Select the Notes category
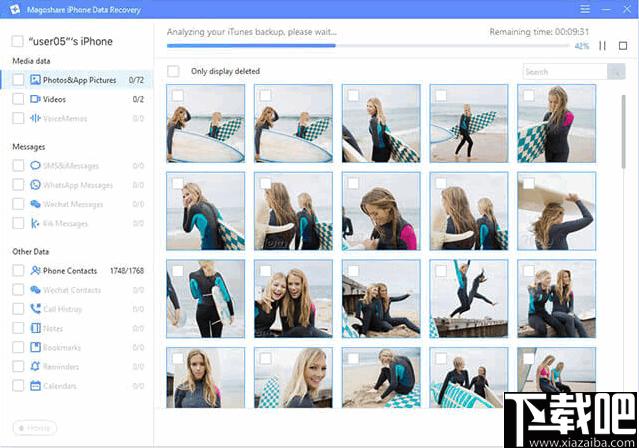 [77, 328]
